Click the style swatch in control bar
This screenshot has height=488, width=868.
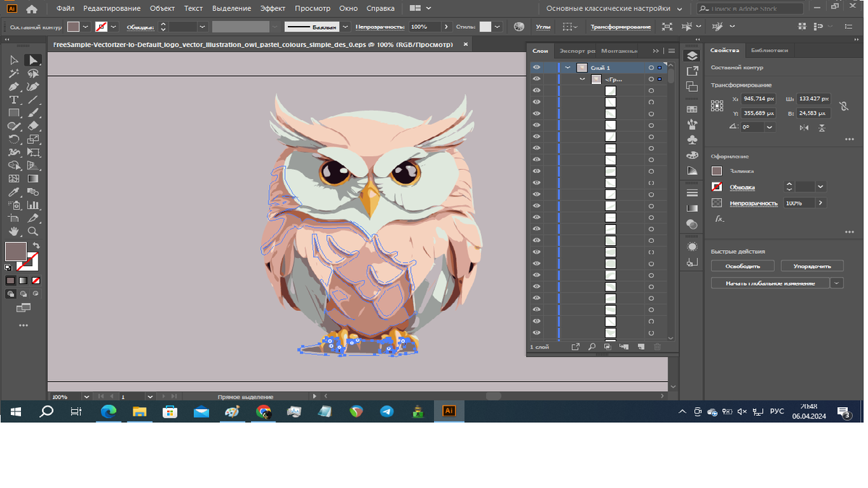point(485,27)
